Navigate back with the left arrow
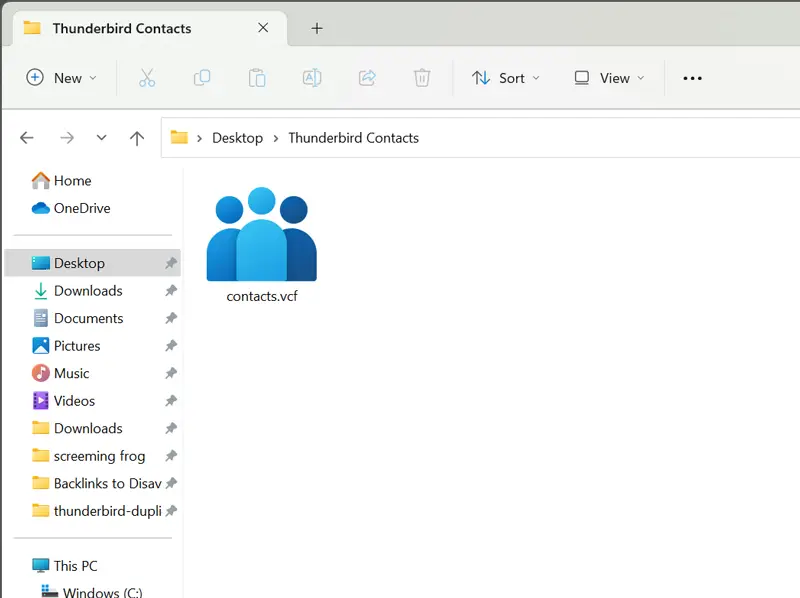 point(27,138)
